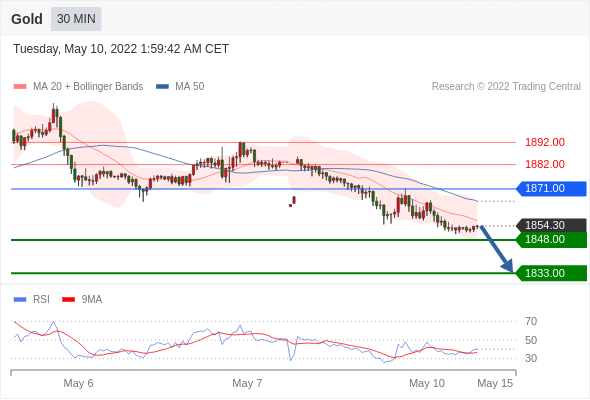590x400 pixels.
Task: Click the MA 50 blue legend swatch
Action: coord(162,87)
